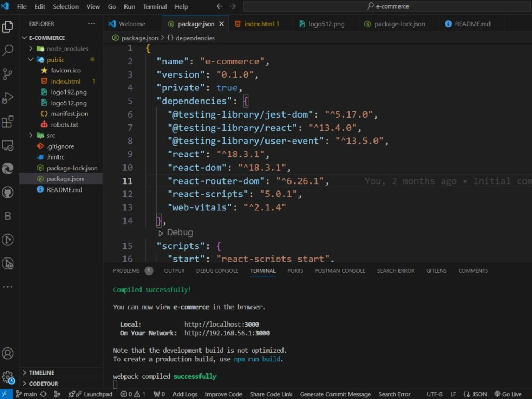Viewport: 532px width, 399px height.
Task: Open the Source Control view
Action: 7,74
